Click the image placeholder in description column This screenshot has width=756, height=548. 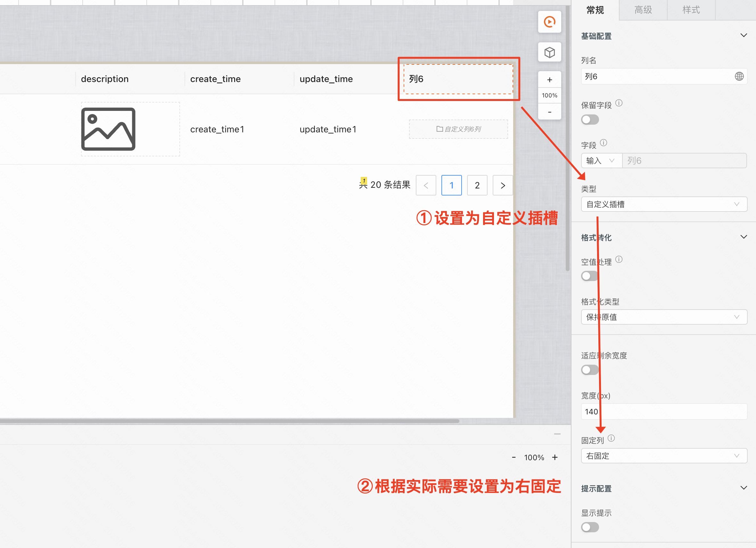(108, 129)
